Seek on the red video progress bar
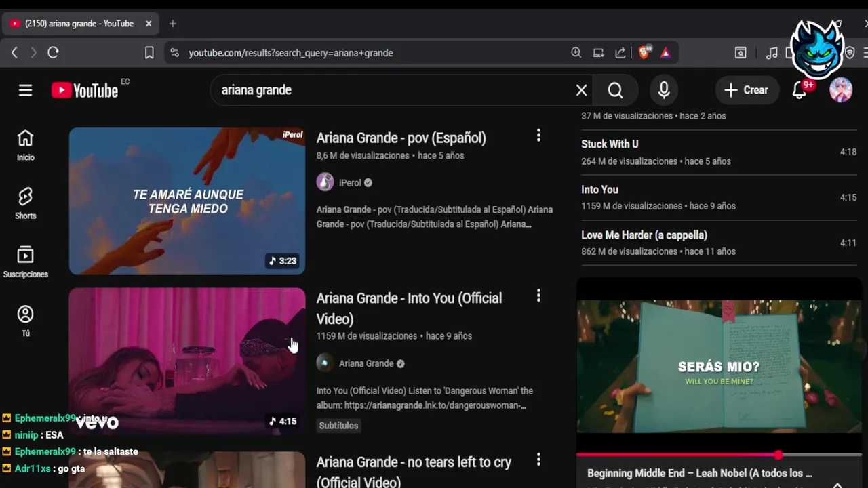The image size is (868, 488). pos(719,455)
